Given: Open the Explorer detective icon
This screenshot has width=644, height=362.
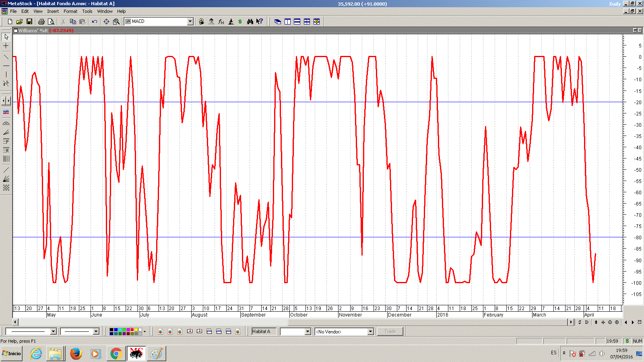Looking at the screenshot, I should tap(211, 22).
